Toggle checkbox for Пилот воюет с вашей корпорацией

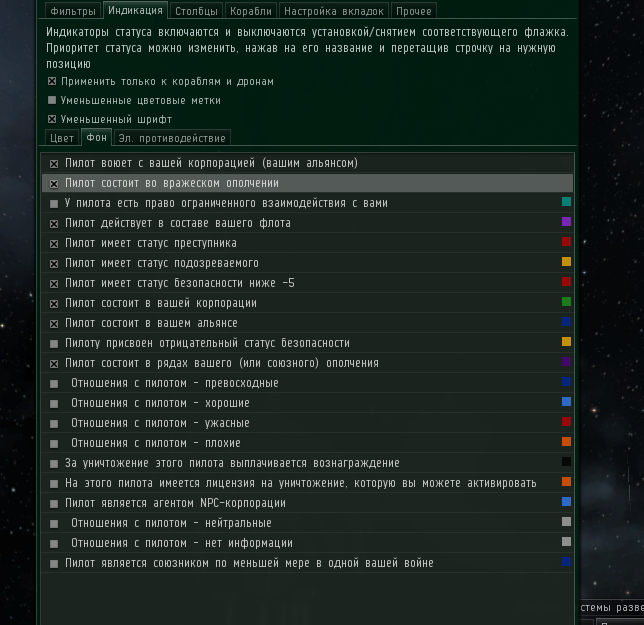tap(54, 164)
